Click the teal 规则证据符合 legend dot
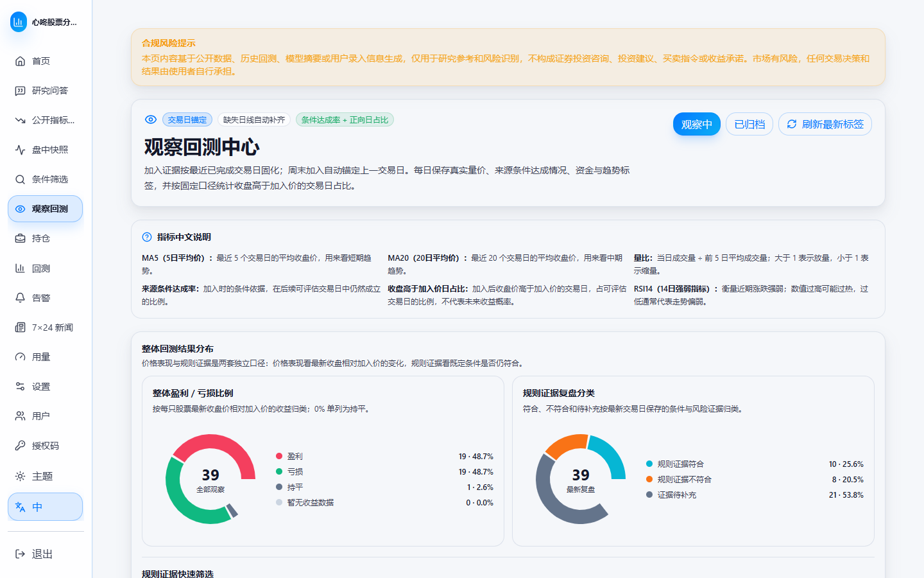Screen dimensions: 924x578 (649, 464)
